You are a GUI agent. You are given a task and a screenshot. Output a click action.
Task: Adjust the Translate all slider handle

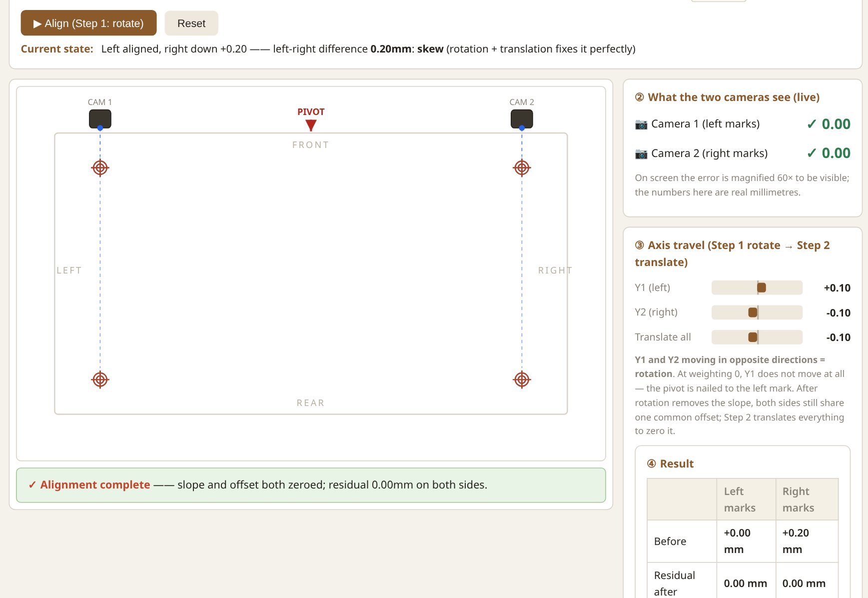pos(753,337)
